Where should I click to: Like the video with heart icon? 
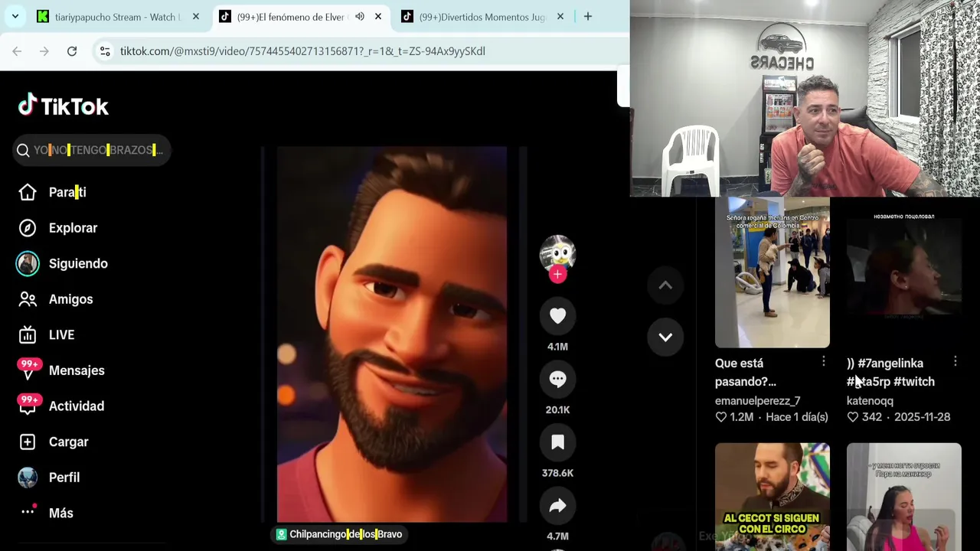(x=557, y=316)
